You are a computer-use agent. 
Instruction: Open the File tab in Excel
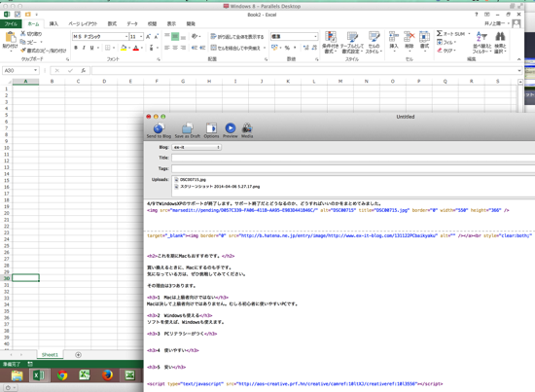[11, 24]
